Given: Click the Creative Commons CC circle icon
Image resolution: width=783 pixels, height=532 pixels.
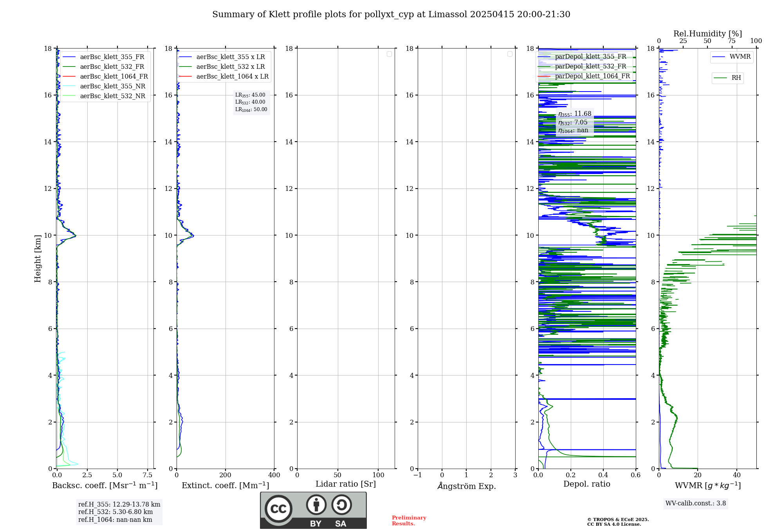Looking at the screenshot, I should [x=278, y=509].
